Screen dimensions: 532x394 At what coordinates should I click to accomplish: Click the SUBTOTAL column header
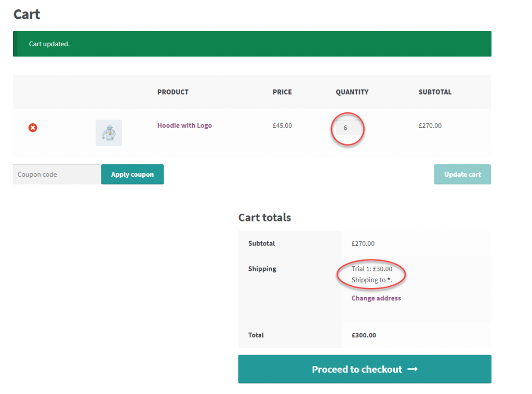pyautogui.click(x=435, y=93)
